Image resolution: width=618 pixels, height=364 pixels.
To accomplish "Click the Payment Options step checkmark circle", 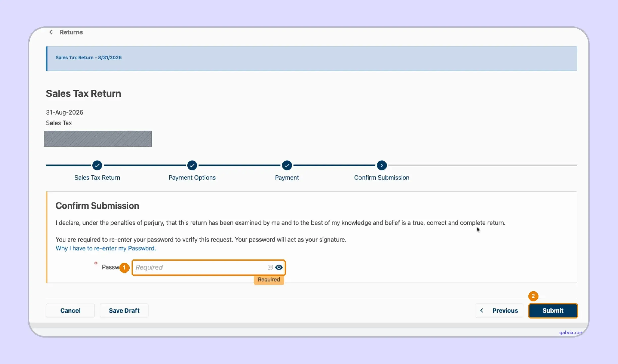I will click(x=192, y=165).
